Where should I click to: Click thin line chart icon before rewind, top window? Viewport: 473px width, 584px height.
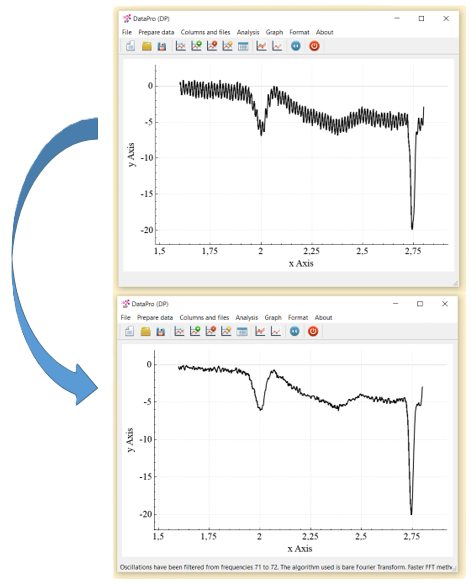[x=277, y=46]
